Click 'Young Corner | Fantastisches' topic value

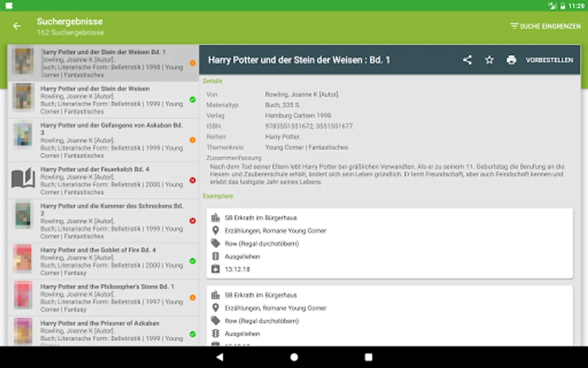click(306, 147)
